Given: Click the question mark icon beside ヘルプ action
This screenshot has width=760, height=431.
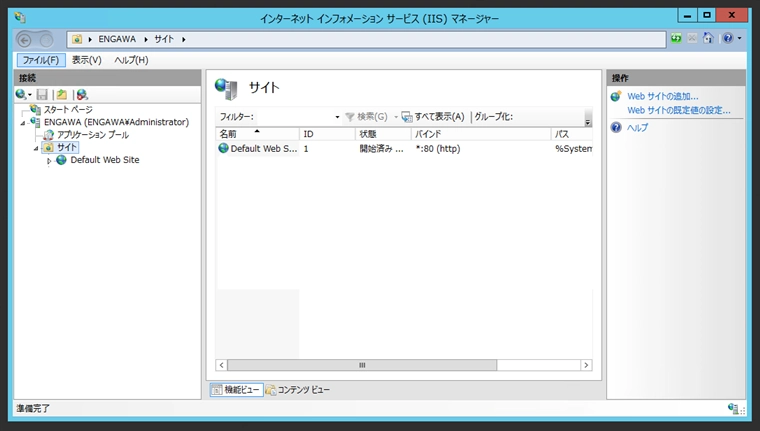Looking at the screenshot, I should pos(616,128).
